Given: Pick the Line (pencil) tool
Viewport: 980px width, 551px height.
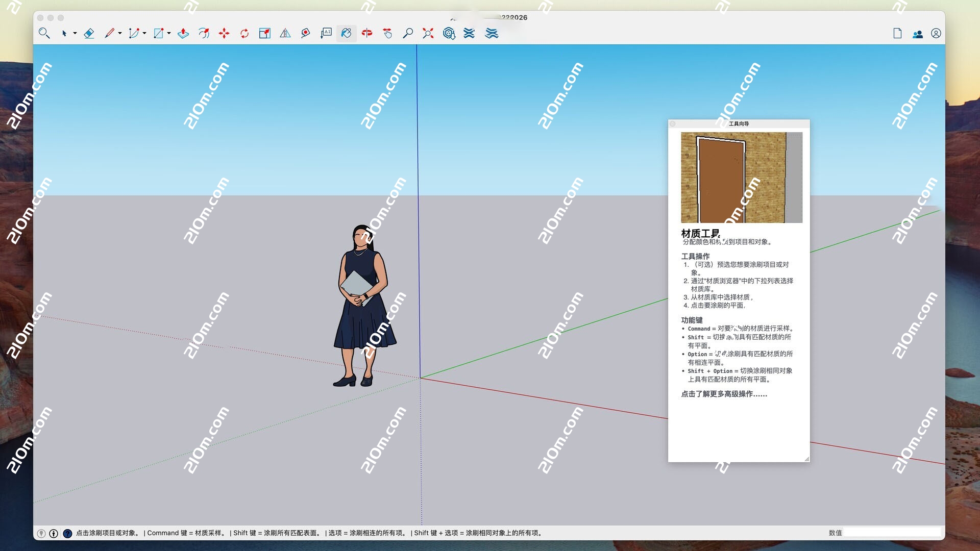Looking at the screenshot, I should pyautogui.click(x=109, y=34).
